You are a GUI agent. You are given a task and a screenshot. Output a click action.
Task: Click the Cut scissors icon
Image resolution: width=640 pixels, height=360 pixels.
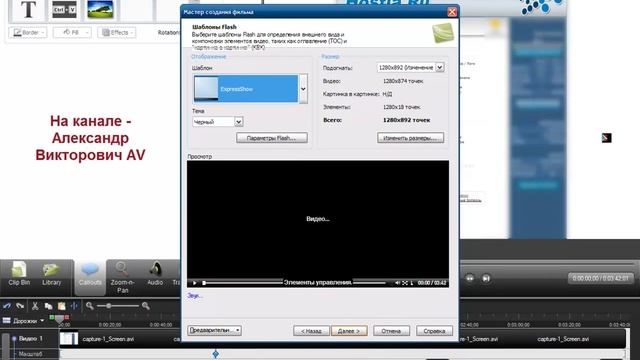[x=35, y=306]
